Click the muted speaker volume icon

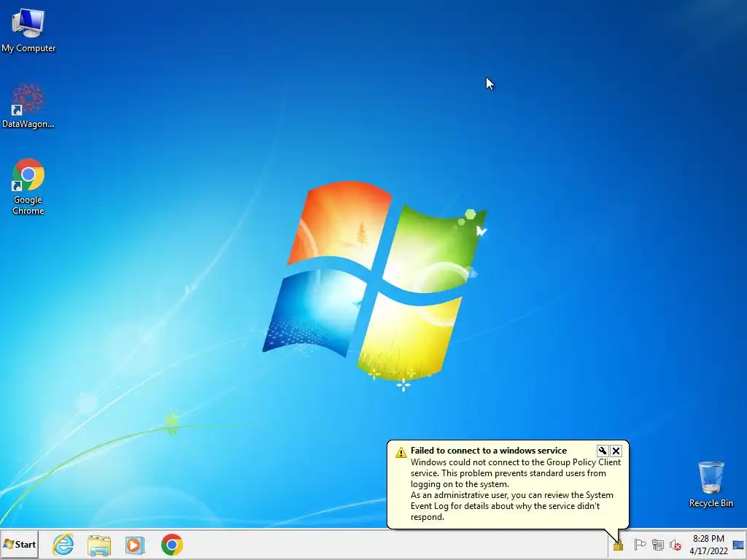[x=675, y=545]
